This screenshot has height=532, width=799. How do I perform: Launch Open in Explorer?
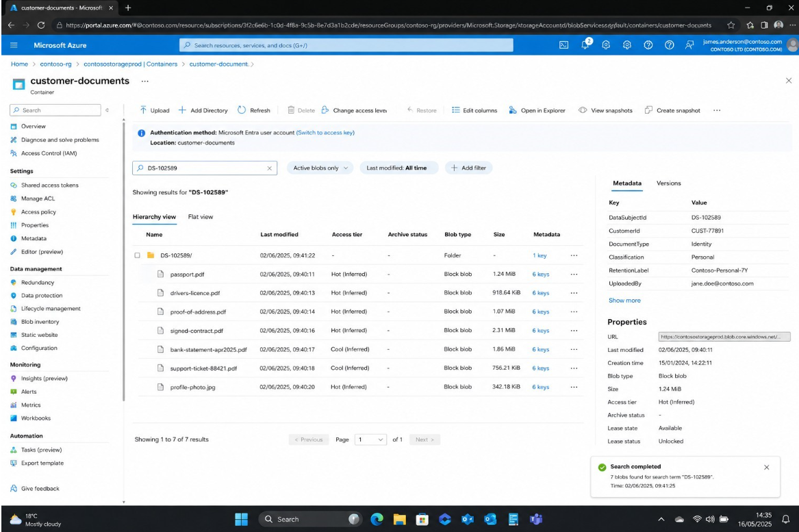pyautogui.click(x=537, y=110)
